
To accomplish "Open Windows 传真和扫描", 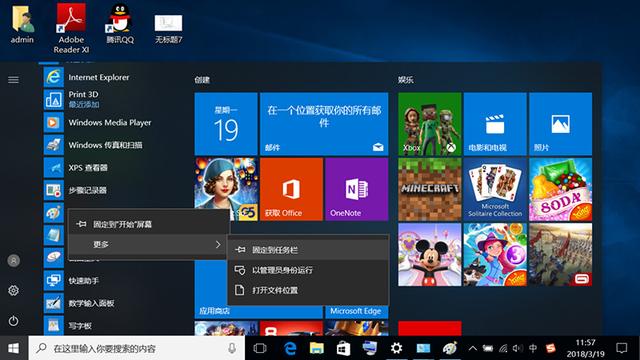I will tap(98, 145).
